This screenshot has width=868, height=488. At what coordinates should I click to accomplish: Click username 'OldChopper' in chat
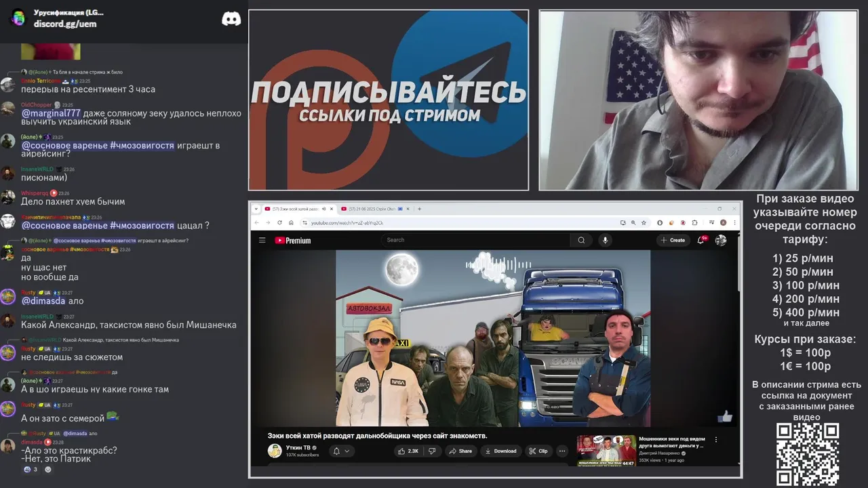(x=36, y=105)
